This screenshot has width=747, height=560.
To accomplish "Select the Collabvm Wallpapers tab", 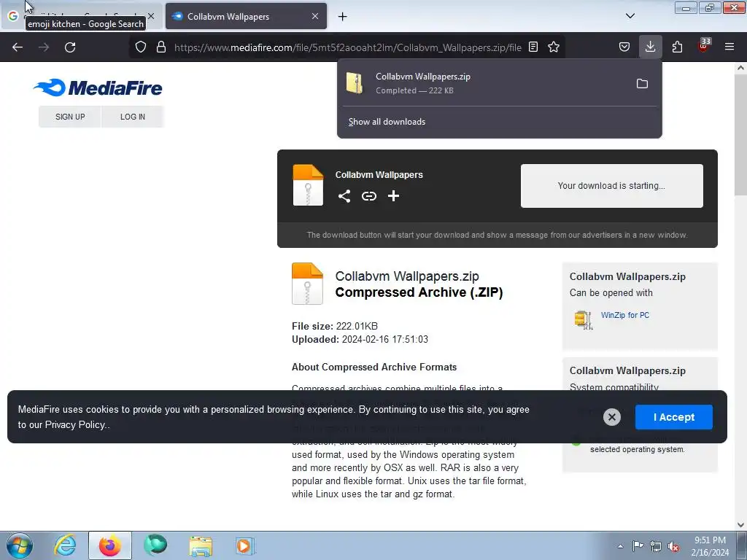I will 247,16.
